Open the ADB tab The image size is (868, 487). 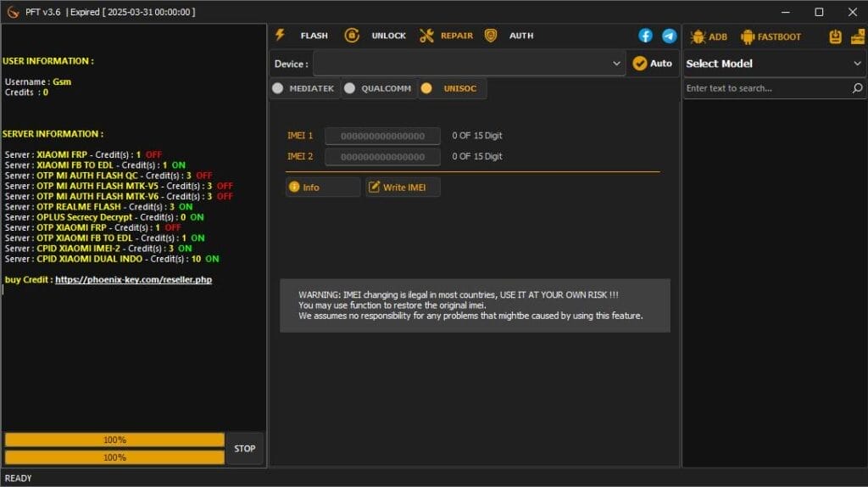(x=709, y=37)
